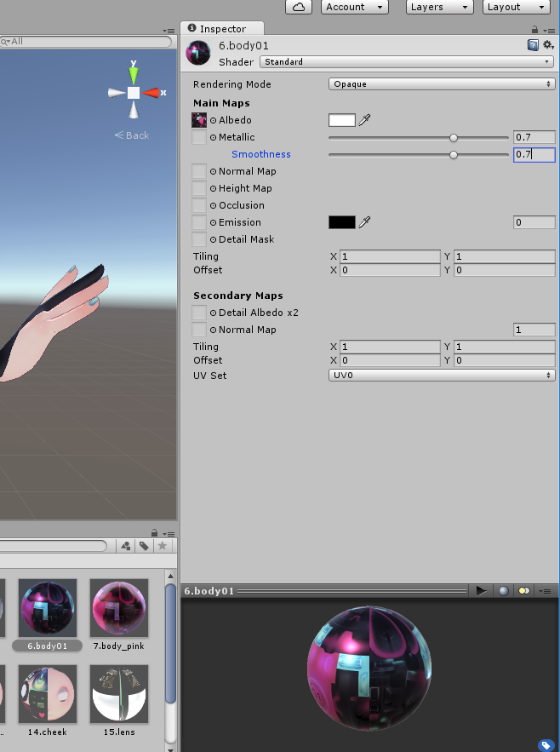Open the main Normal Map object picker

tap(213, 172)
